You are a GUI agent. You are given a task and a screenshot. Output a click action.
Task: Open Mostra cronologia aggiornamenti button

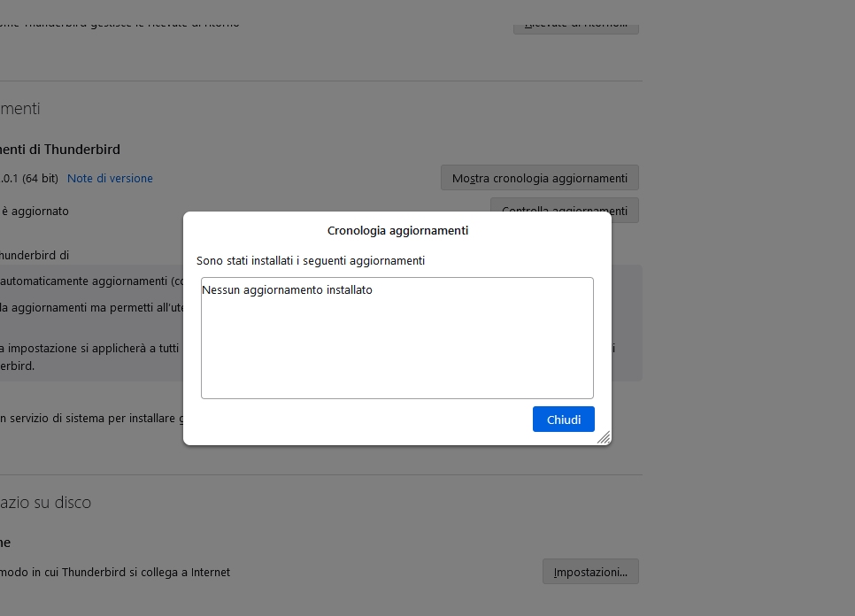pyautogui.click(x=539, y=178)
